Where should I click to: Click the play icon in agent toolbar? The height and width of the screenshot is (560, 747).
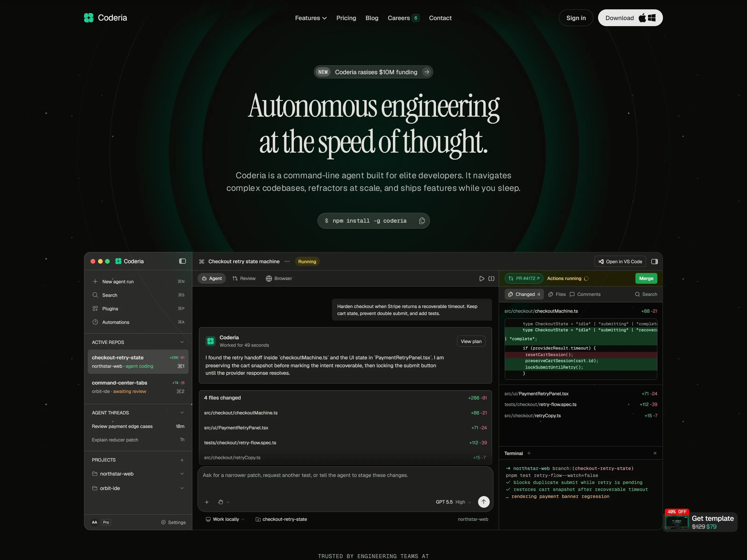coord(482,278)
